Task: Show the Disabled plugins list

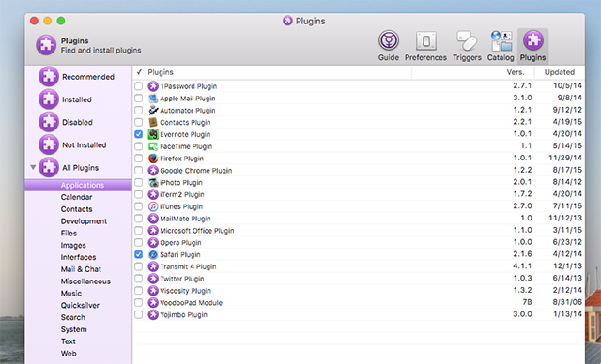Action: tap(77, 122)
